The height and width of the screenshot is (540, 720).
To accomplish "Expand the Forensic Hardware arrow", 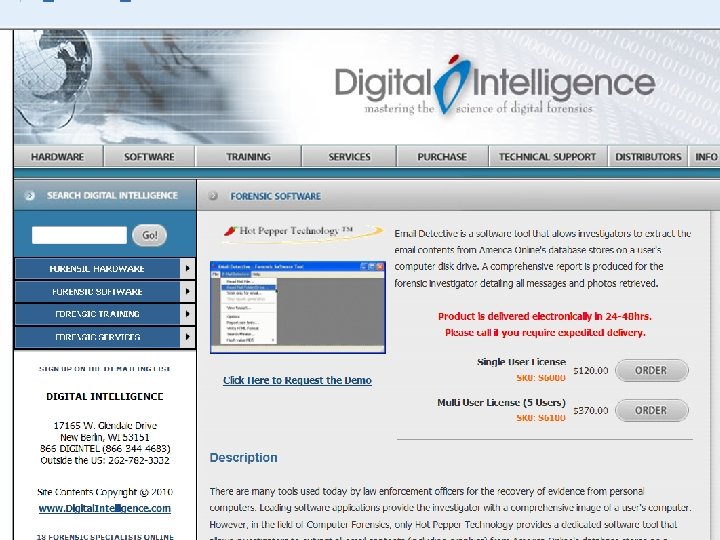I will pos(187,269).
